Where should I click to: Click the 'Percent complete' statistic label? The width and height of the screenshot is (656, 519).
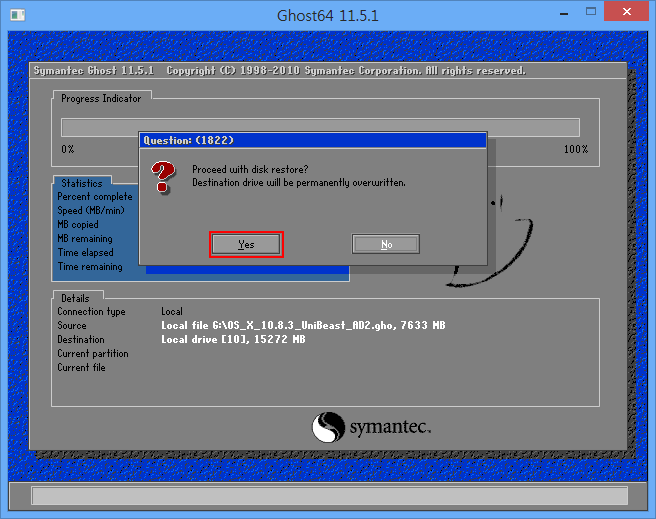point(95,197)
